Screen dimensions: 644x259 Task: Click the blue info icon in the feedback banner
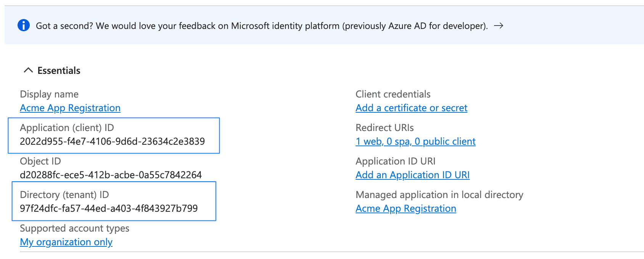(24, 26)
